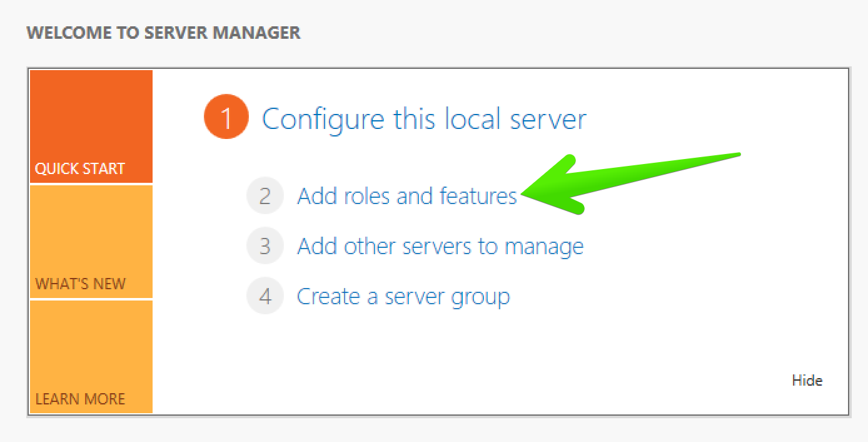Click the Welcome to Server Manager heading

pos(164,33)
